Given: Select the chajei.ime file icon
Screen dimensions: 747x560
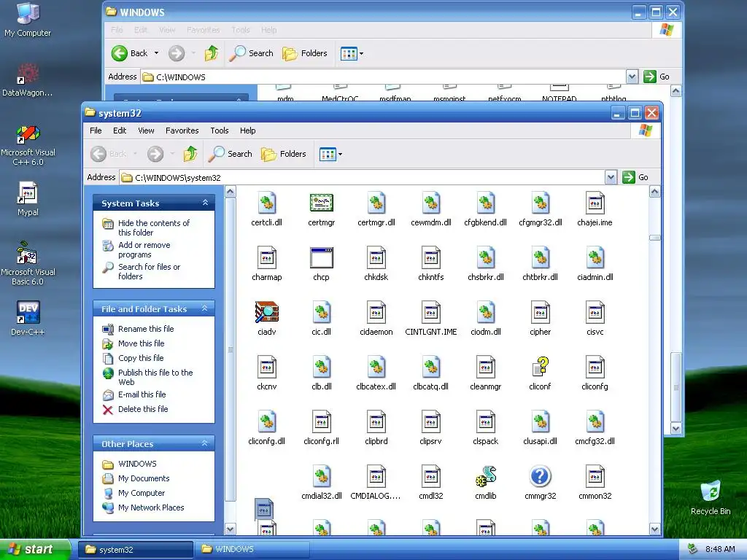Looking at the screenshot, I should 595,203.
